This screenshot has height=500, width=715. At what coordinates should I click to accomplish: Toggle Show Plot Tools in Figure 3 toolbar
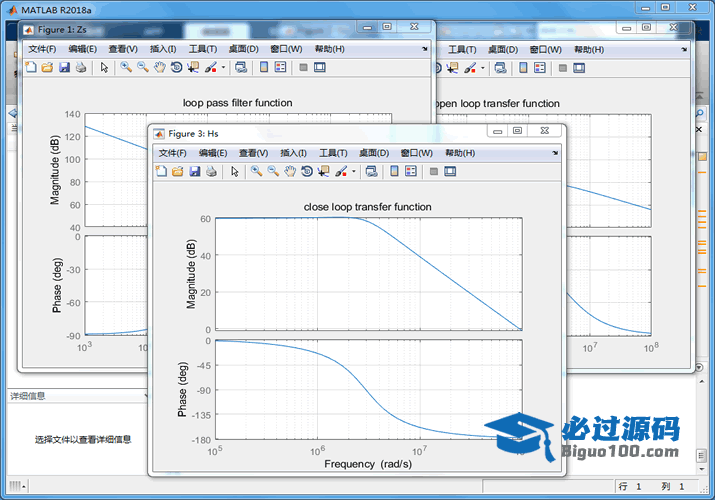pos(450,172)
